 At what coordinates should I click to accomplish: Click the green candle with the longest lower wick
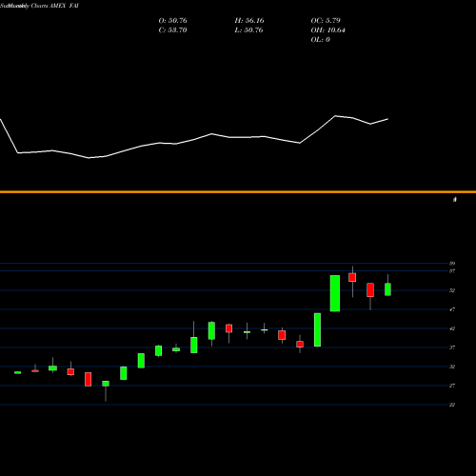click(106, 391)
